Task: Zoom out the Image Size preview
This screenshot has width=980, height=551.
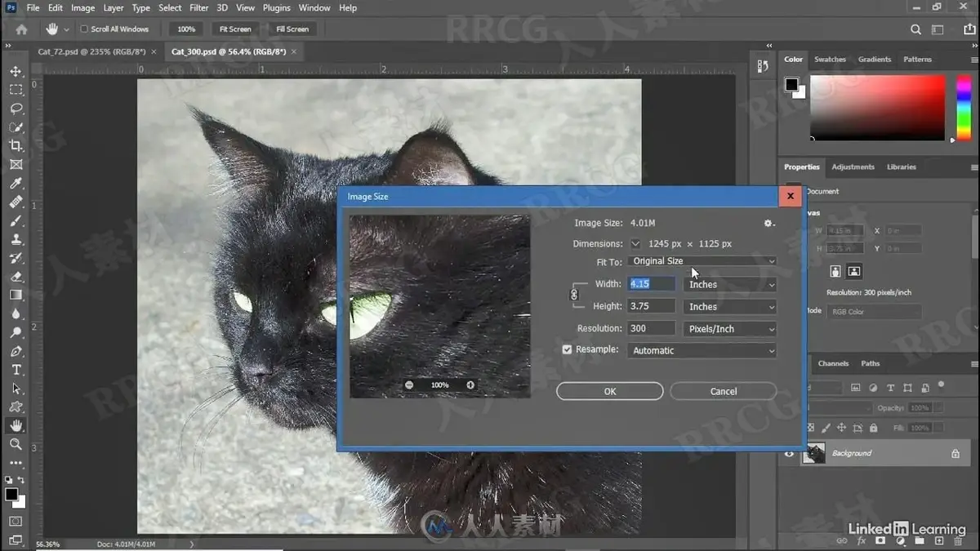Action: pos(409,384)
